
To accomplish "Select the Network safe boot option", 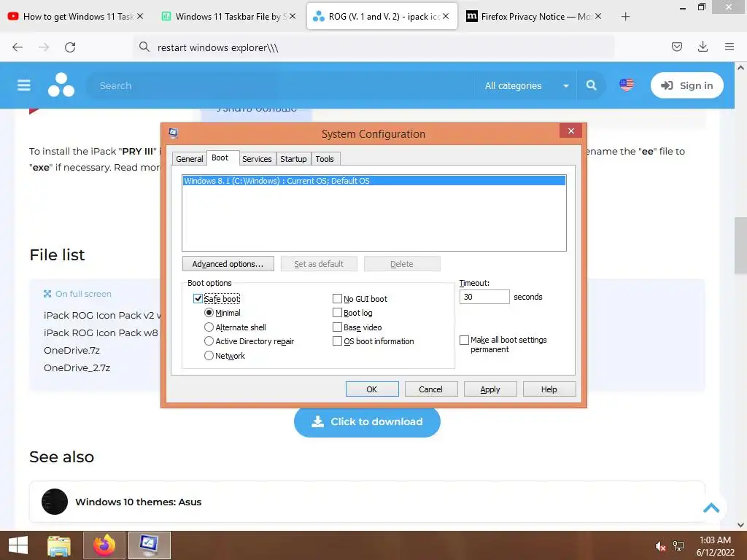I will click(x=209, y=355).
